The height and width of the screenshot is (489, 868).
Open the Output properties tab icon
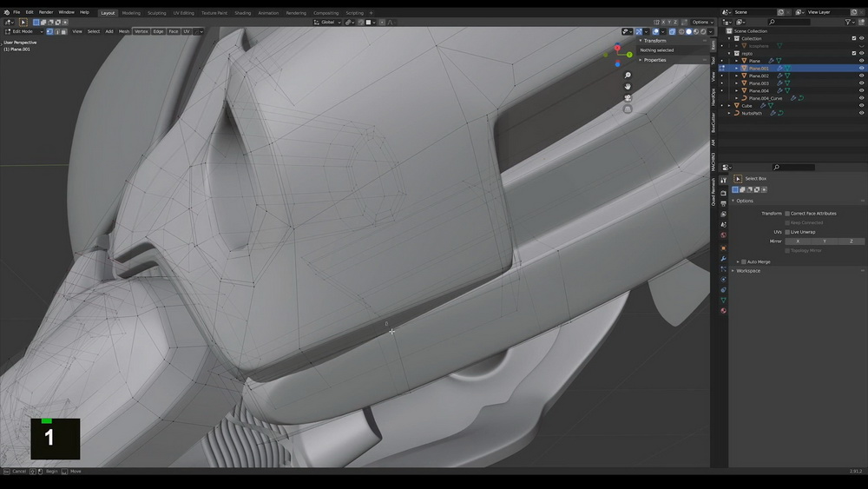[x=723, y=203]
